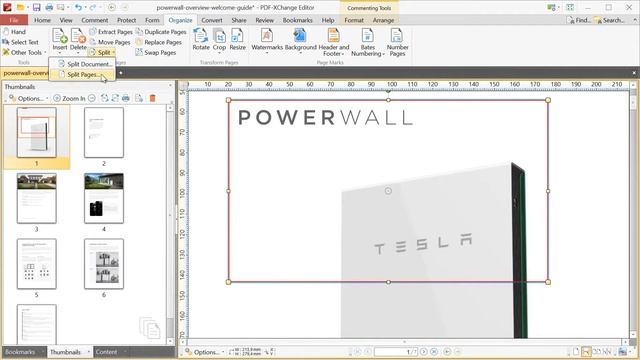Open the Resize pages tool
640x360 pixels.
[237, 39]
